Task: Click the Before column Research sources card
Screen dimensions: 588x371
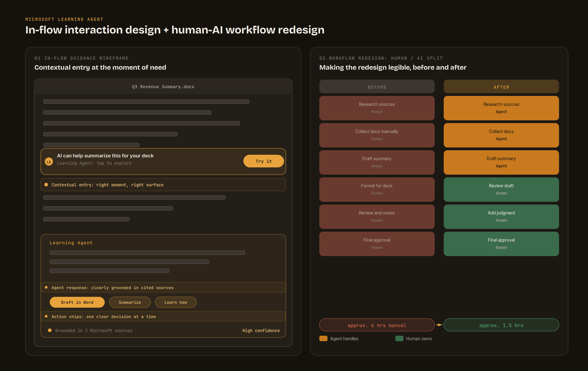Action: [x=377, y=108]
